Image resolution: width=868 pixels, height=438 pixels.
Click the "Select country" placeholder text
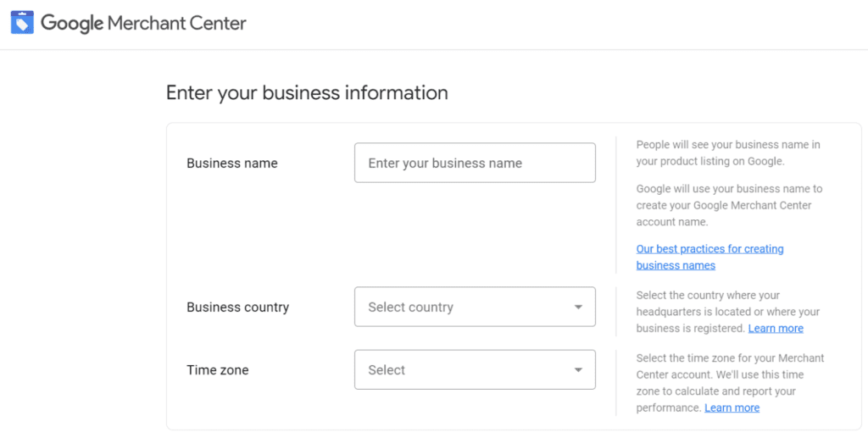pos(410,307)
